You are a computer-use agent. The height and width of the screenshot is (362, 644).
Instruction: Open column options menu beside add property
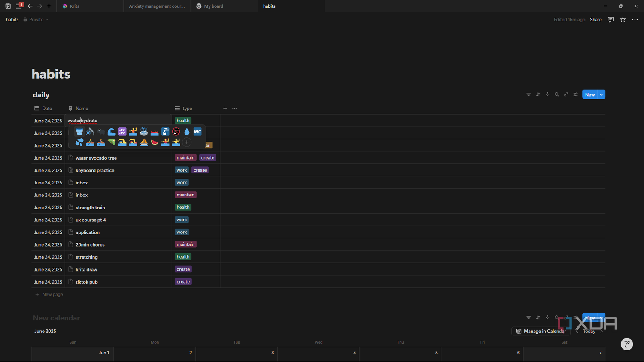tap(234, 108)
